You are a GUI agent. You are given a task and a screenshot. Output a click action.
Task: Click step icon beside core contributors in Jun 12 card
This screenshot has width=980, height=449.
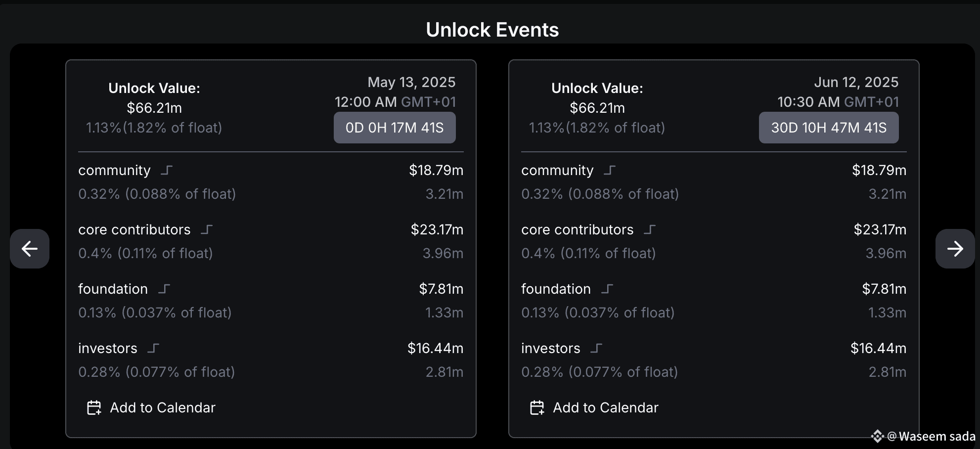650,230
